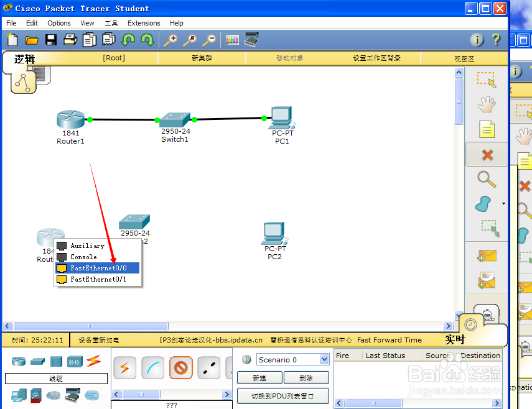Click the 设置工作区背景 button
The height and width of the screenshot is (409, 532).
point(376,58)
